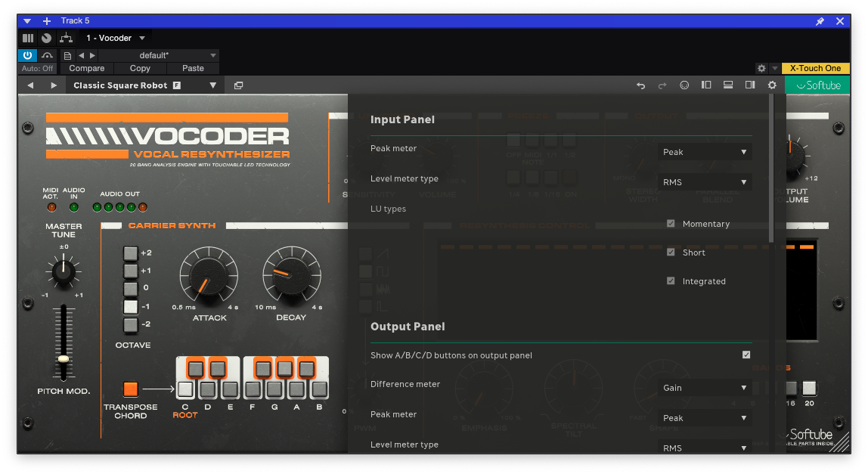Click the Master Tune knob

pyautogui.click(x=63, y=271)
